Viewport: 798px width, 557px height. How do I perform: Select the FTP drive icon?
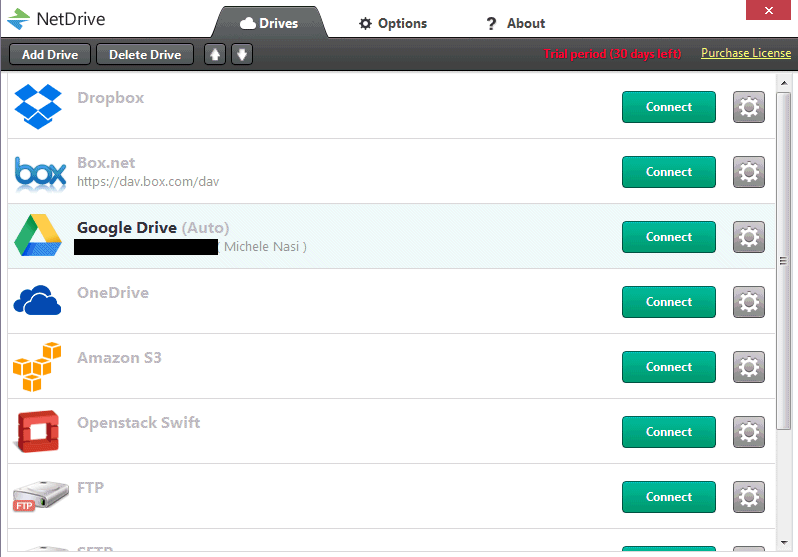coord(40,495)
